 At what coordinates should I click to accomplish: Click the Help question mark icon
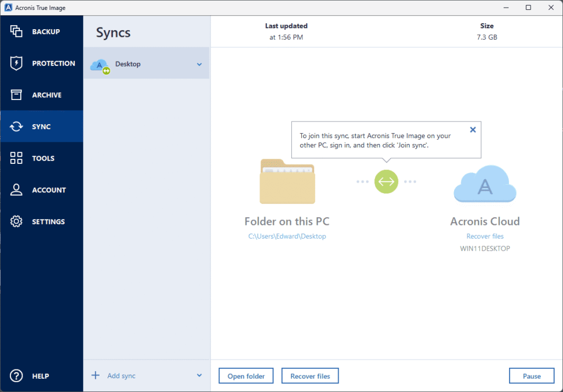16,376
